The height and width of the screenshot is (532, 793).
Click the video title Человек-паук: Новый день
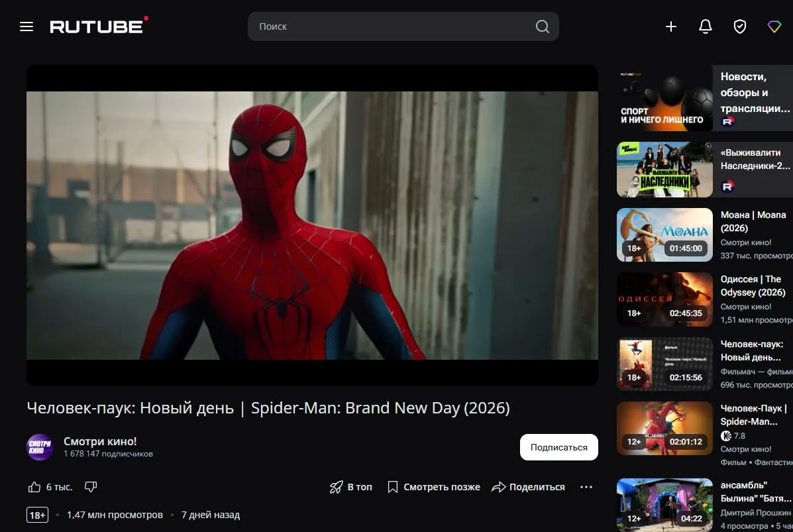pos(268,408)
